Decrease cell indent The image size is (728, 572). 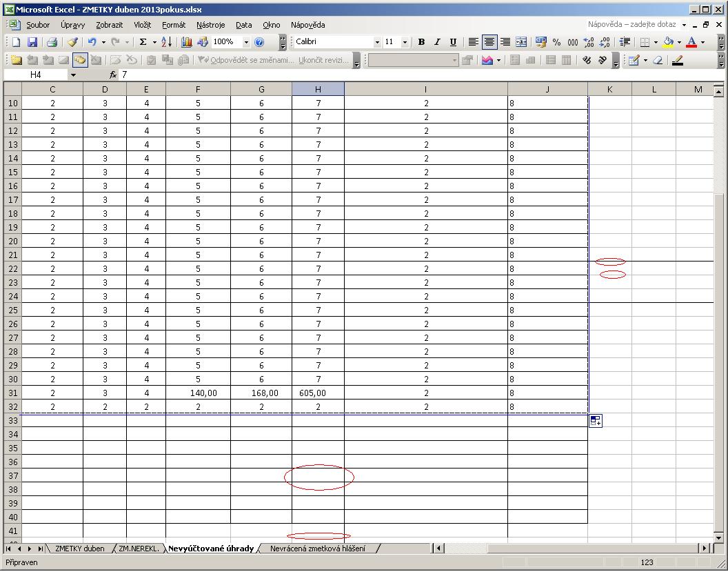point(625,42)
